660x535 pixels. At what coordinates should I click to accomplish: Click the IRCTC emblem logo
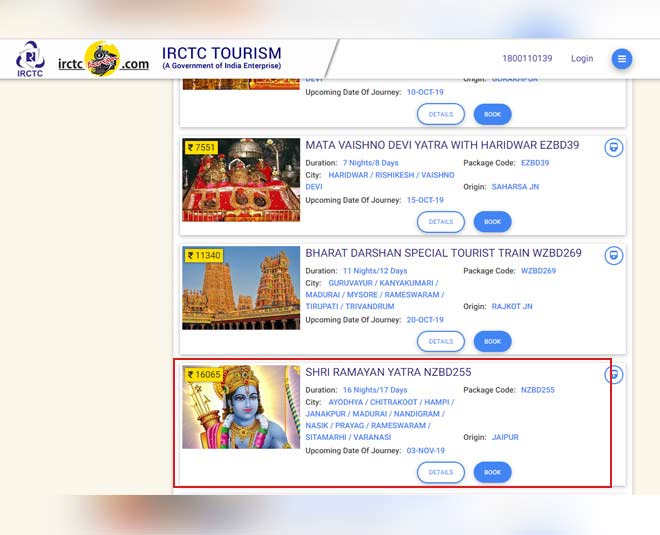pos(30,59)
